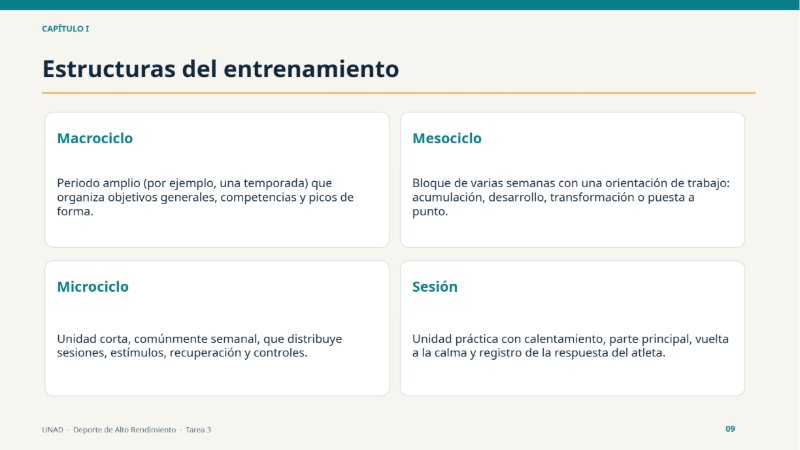
Task: Select the paragraph starting 'Unidad corta, comúnmente semanal'
Action: 199,346
